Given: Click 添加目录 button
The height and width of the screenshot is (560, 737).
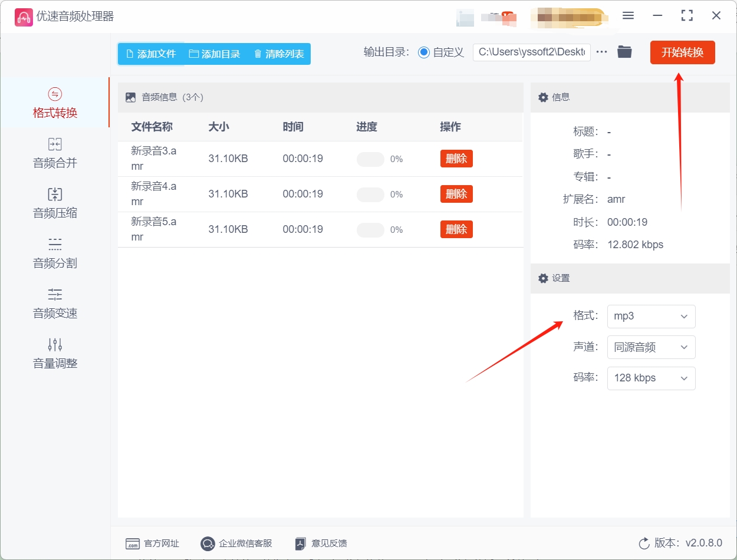Looking at the screenshot, I should coord(215,54).
